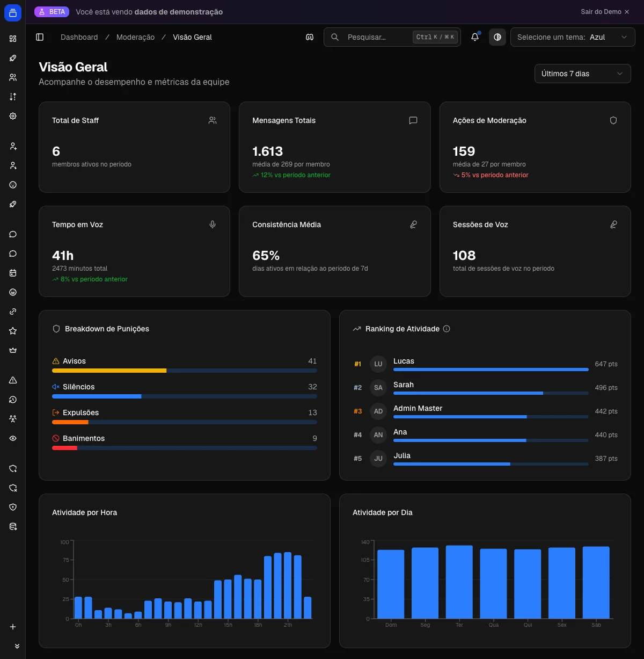Click the JU avatar for Julia
Screen dimensions: 644x659
378,459
